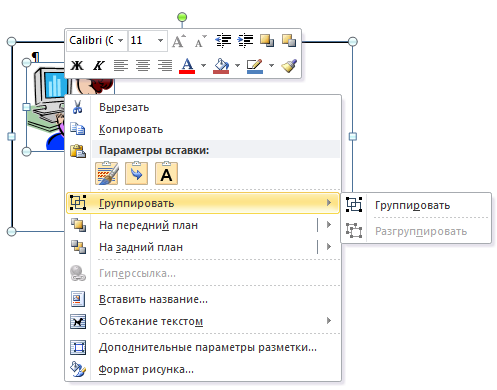497x390 pixels.
Task: Center the text
Action: pos(143,65)
